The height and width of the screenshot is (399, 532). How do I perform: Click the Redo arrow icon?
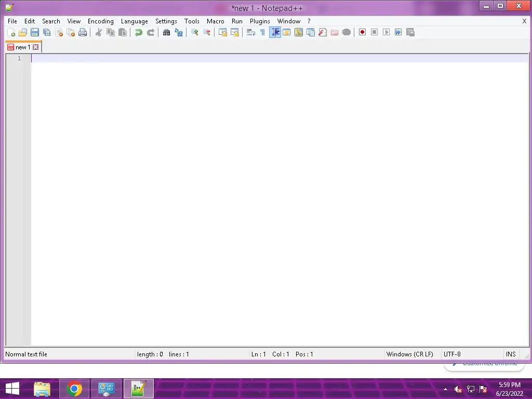pyautogui.click(x=151, y=32)
